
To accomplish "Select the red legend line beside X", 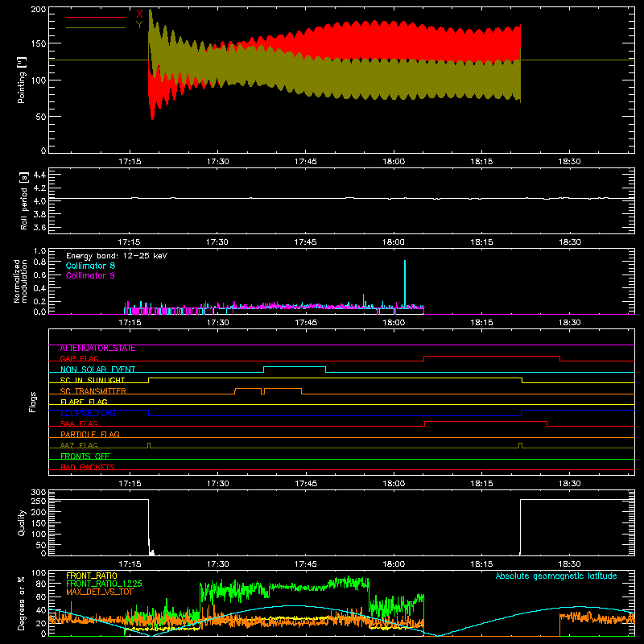I will (96, 17).
